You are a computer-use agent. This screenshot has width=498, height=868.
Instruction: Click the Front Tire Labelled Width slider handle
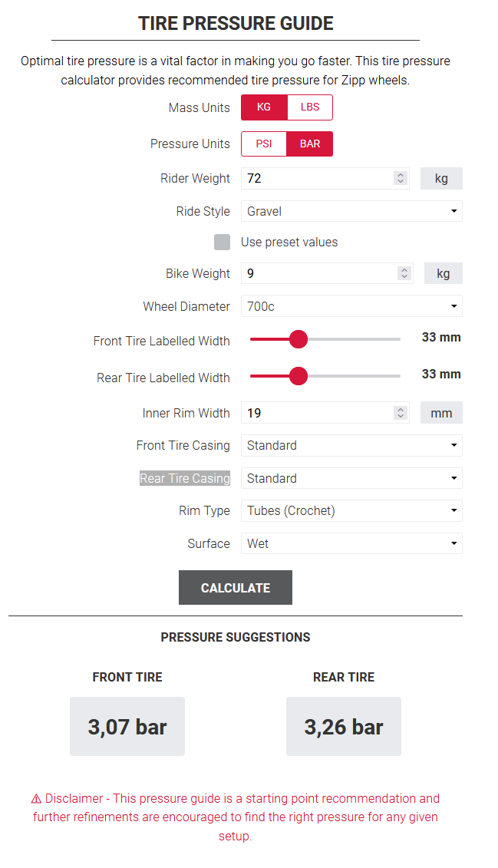(x=298, y=339)
